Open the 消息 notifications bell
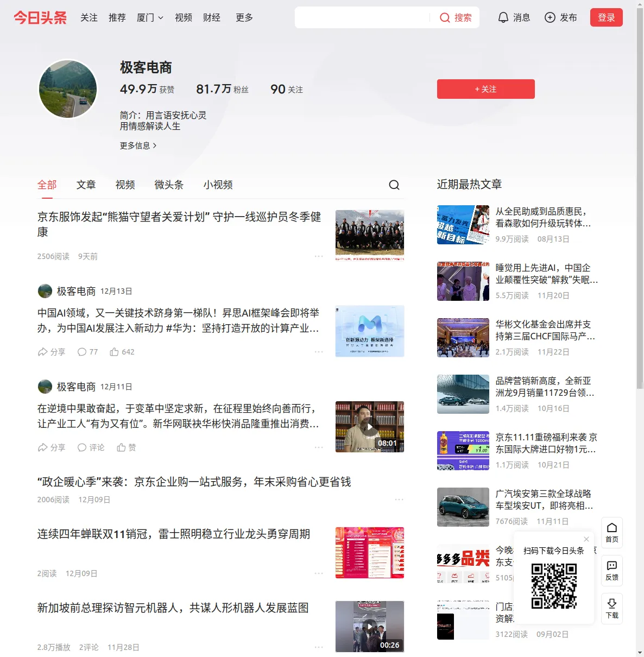The width and height of the screenshot is (644, 657). point(514,17)
